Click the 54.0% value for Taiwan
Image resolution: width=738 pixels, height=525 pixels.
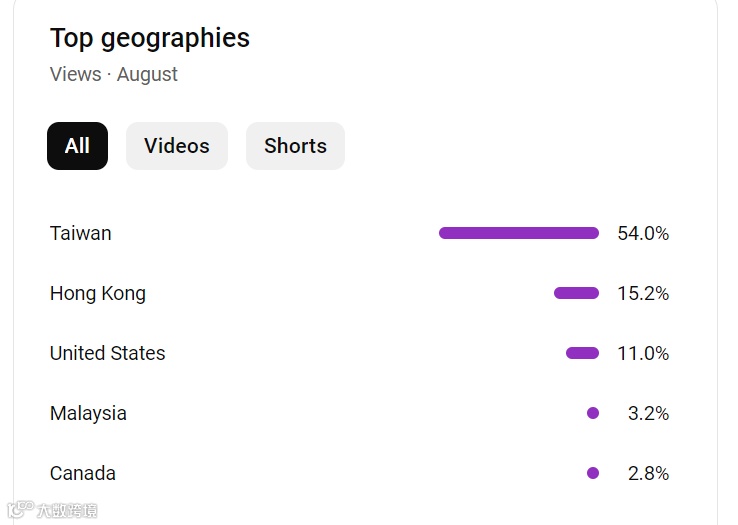coord(643,233)
